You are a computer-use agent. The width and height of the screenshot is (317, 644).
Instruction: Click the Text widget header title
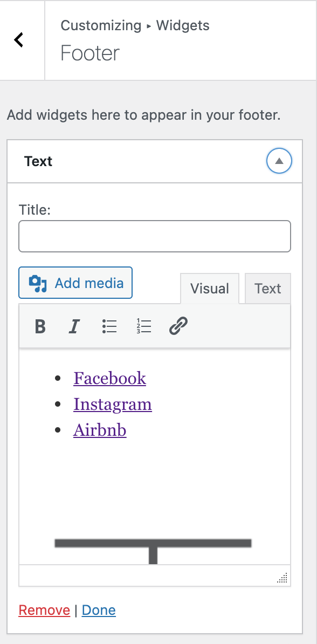(38, 161)
